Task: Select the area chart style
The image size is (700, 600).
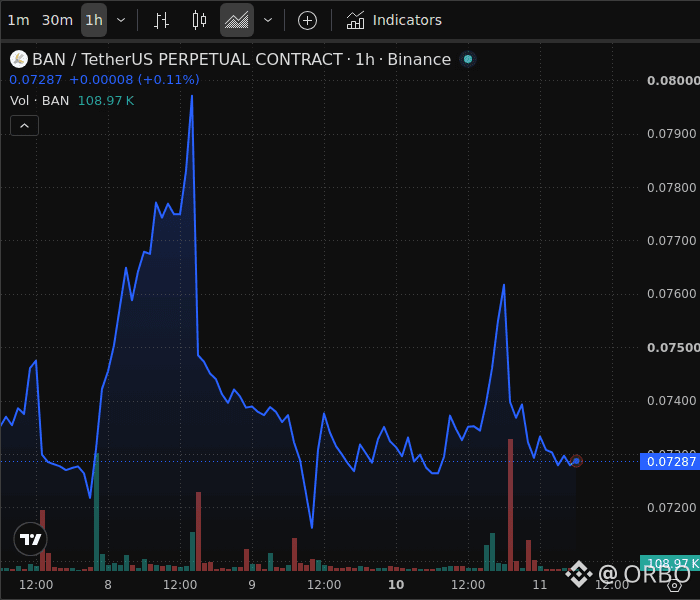Action: coord(237,20)
